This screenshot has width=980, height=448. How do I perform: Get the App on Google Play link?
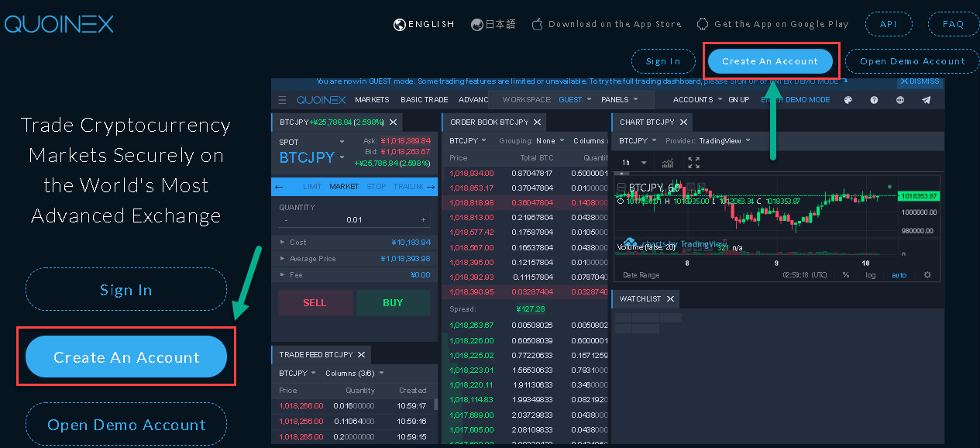point(773,24)
